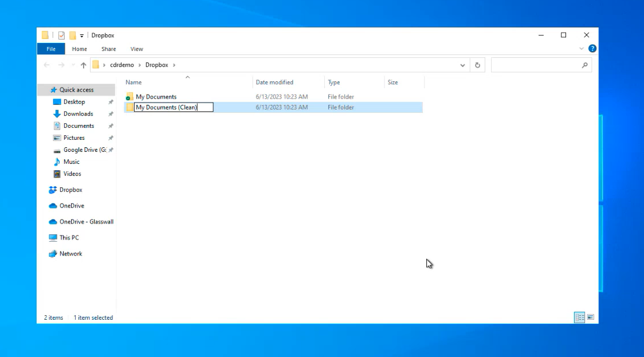Open the address bar history dropdown
This screenshot has height=357, width=644.
pyautogui.click(x=462, y=65)
